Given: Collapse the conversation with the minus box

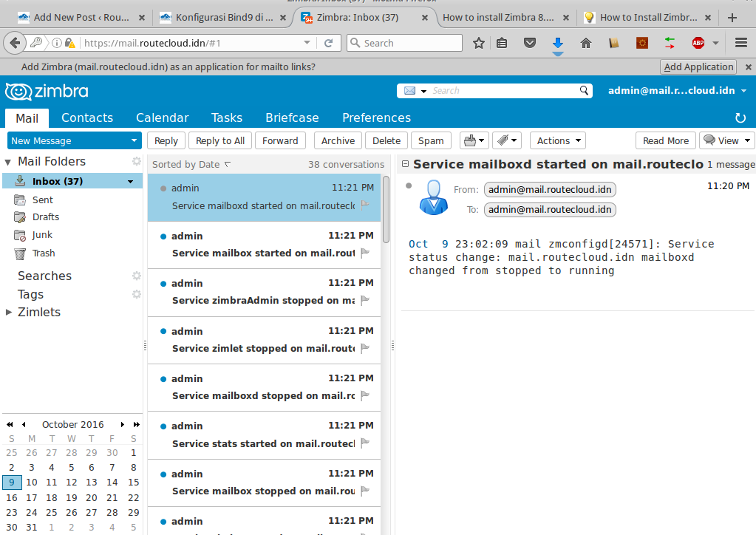Looking at the screenshot, I should coord(406,164).
